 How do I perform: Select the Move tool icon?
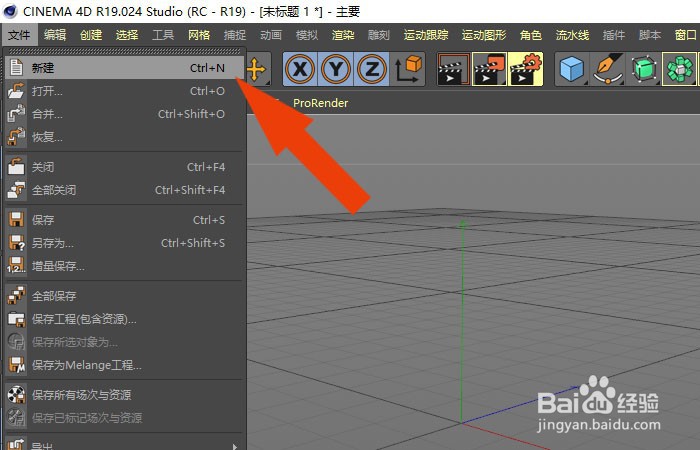click(x=258, y=69)
